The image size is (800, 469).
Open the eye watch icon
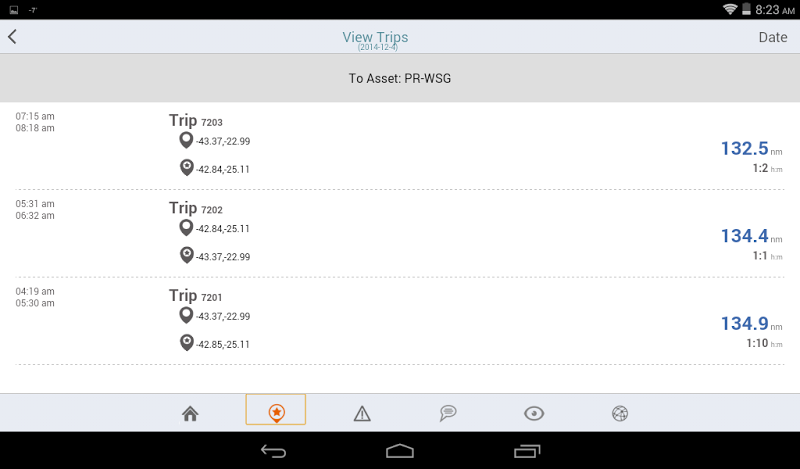click(534, 413)
